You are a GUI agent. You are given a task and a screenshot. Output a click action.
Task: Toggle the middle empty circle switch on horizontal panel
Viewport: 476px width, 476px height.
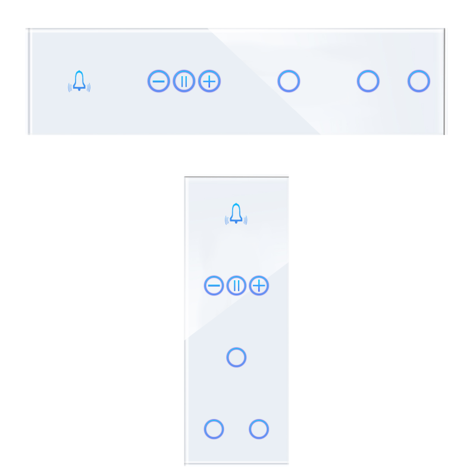click(x=368, y=81)
